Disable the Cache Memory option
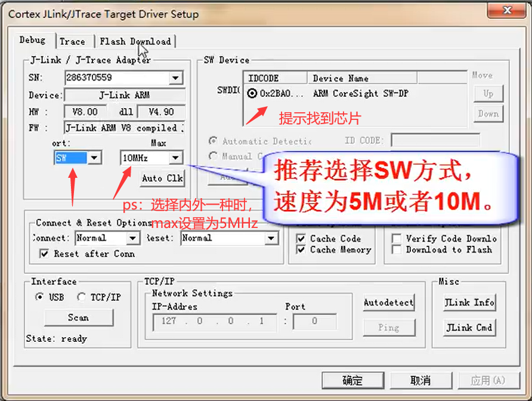 pos(299,250)
